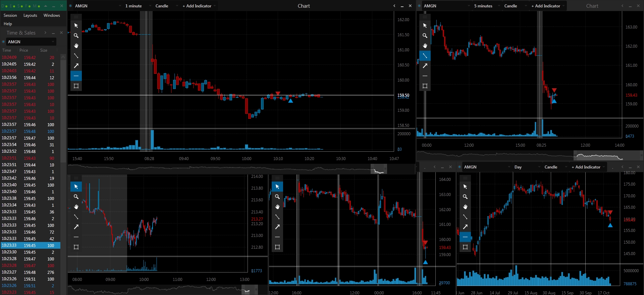Image resolution: width=644 pixels, height=295 pixels.
Task: Pick the rectangle tool in the 5 minutes chart
Action: click(x=425, y=86)
